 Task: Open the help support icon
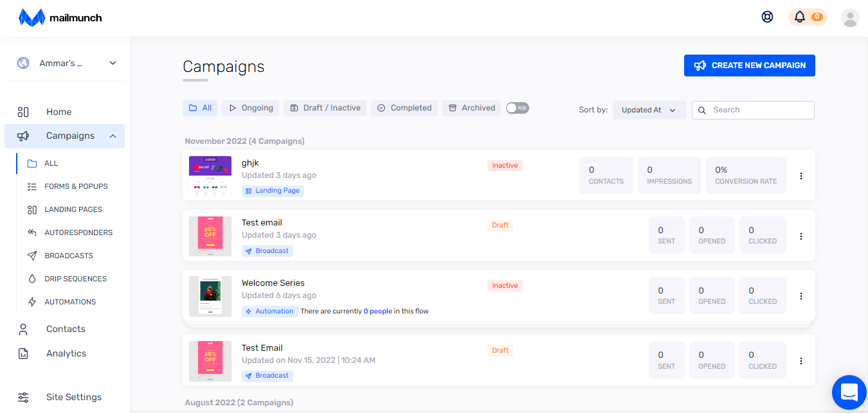tap(767, 17)
